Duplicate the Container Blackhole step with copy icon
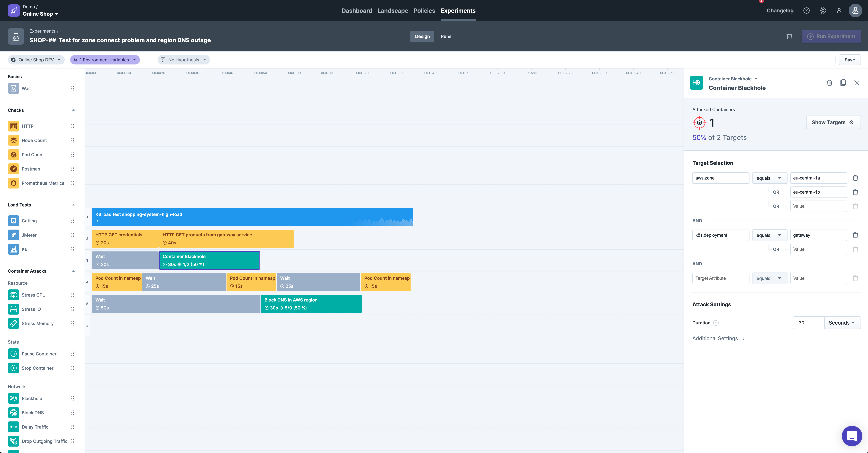This screenshot has width=868, height=453. coord(843,83)
